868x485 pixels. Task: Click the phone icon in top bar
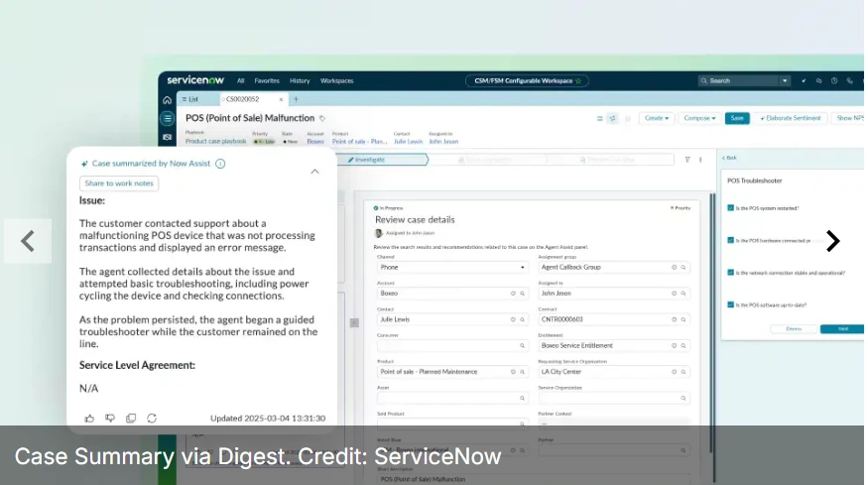click(x=850, y=81)
